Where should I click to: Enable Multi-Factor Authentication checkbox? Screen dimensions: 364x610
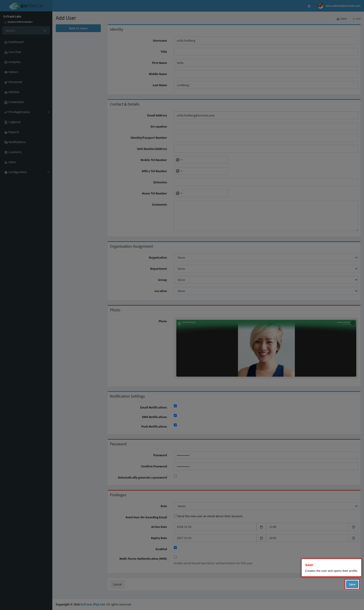pyautogui.click(x=175, y=557)
